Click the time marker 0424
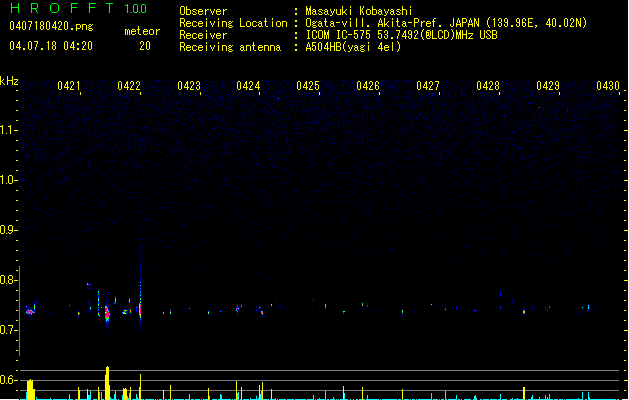The image size is (629, 400). [248, 86]
